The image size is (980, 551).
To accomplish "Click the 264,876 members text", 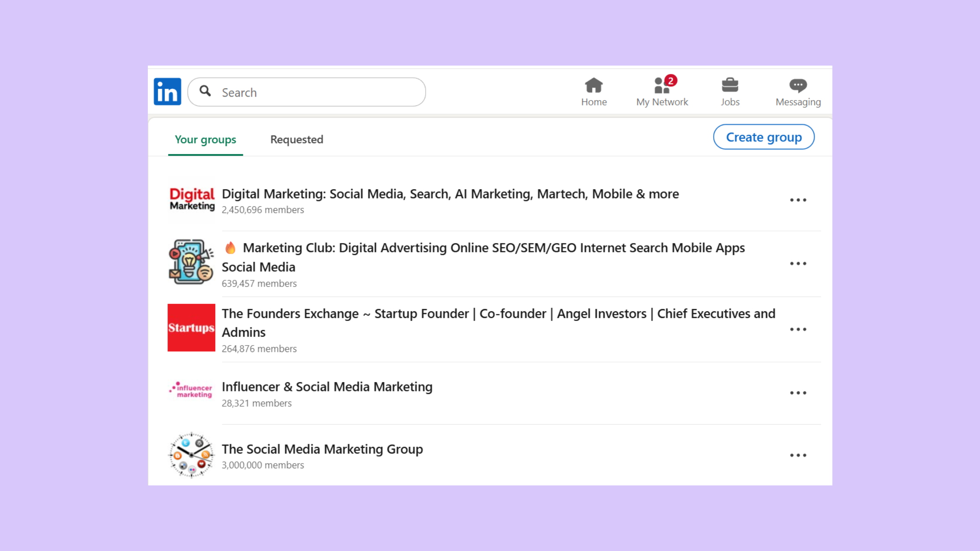I will [259, 349].
